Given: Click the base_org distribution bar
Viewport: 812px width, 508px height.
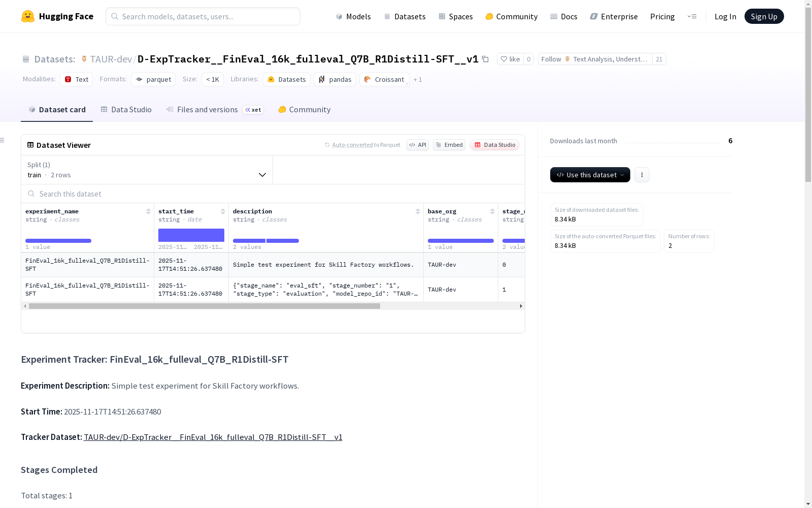Looking at the screenshot, I should [x=461, y=241].
